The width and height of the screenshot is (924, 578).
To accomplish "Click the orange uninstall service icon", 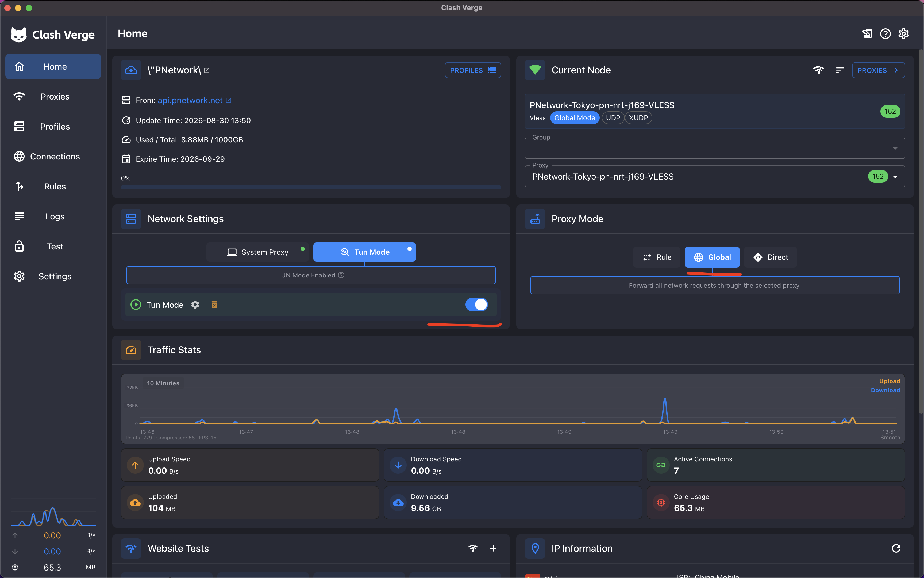I will (215, 305).
